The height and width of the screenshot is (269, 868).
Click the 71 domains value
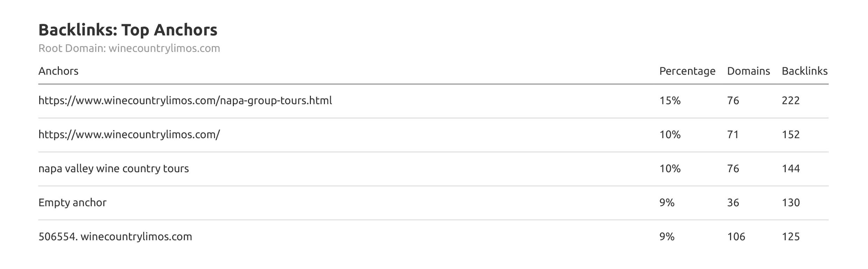[733, 135]
